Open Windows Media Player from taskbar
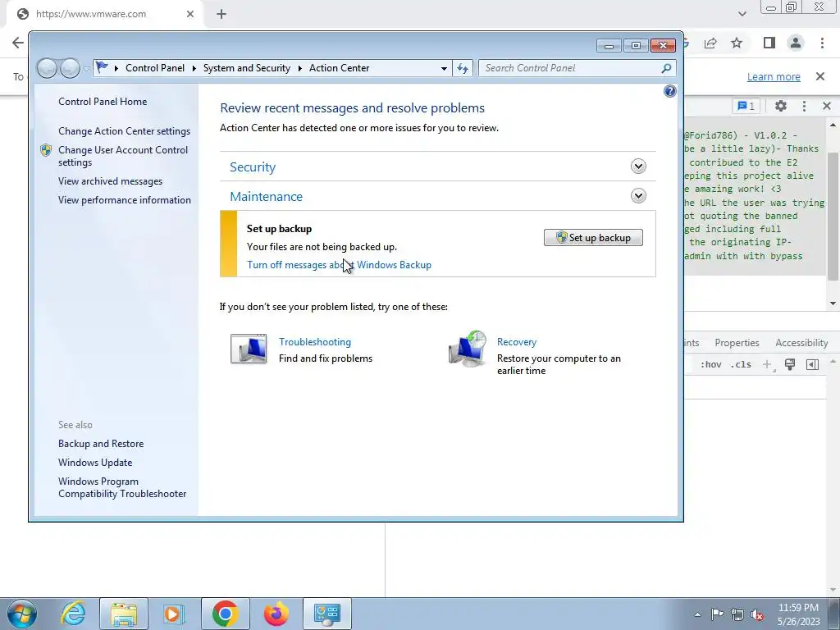Viewport: 840px width, 630px height. tap(174, 614)
